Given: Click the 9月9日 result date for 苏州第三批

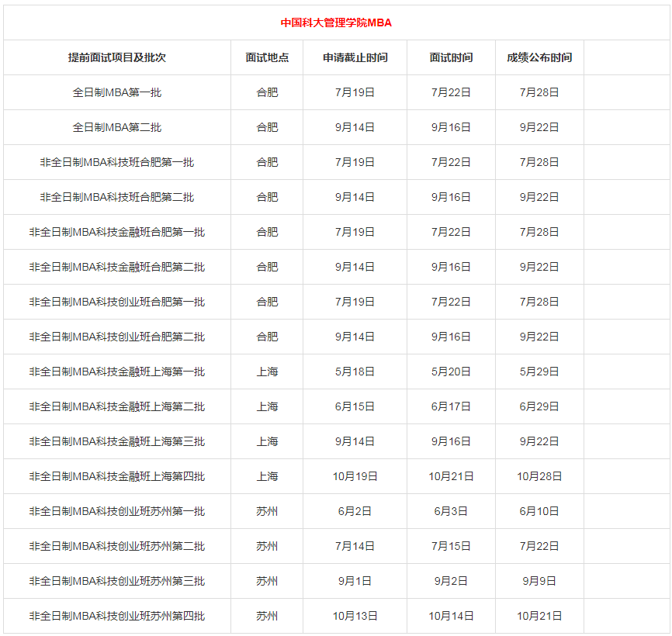Looking at the screenshot, I should pyautogui.click(x=539, y=581).
